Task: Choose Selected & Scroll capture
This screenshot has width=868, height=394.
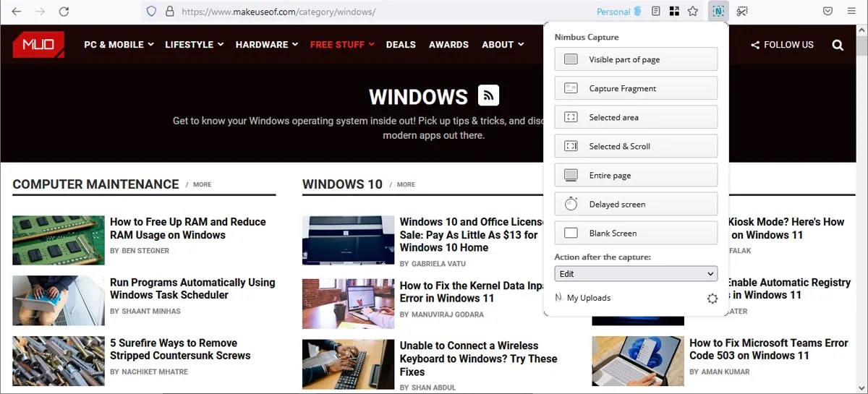Action: 636,146
